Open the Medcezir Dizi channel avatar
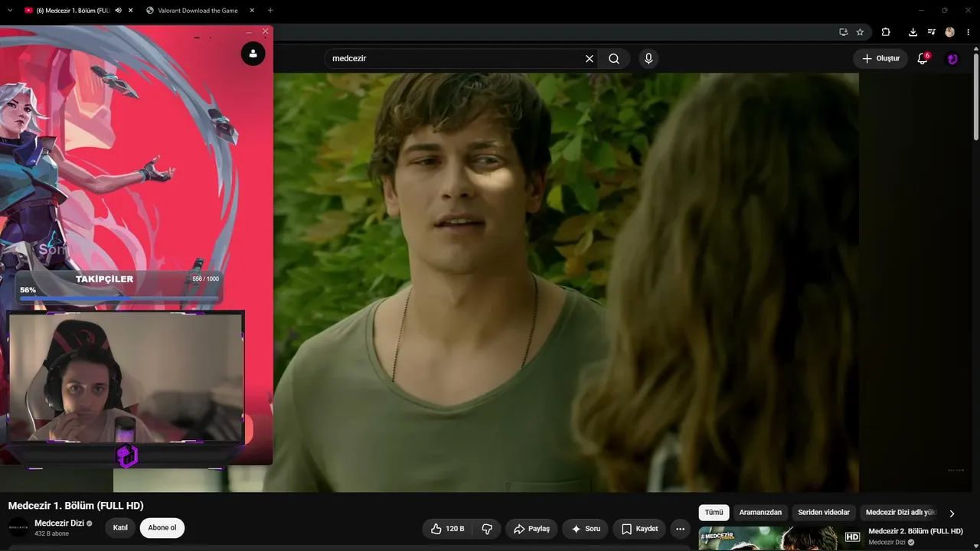The image size is (980, 551). coord(18,527)
